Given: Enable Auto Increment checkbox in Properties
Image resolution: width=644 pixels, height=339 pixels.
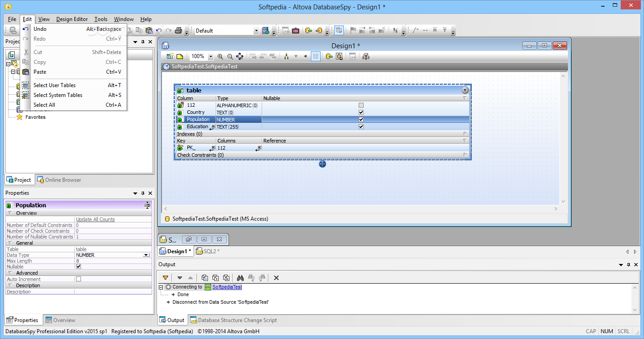Looking at the screenshot, I should (79, 279).
